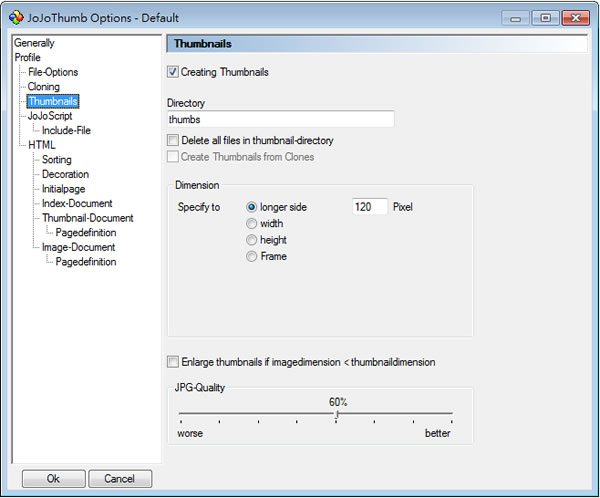Open File-Options in the tree
This screenshot has height=498, width=600.
[x=53, y=72]
